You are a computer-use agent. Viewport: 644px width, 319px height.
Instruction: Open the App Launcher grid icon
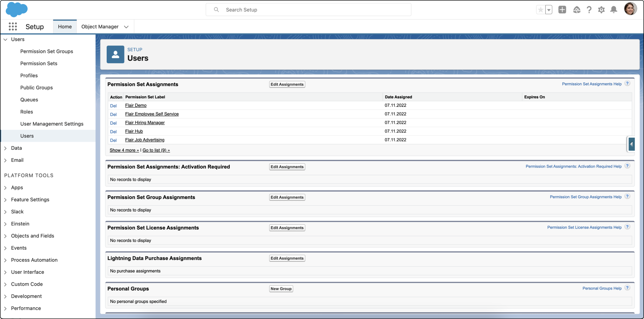coord(13,26)
